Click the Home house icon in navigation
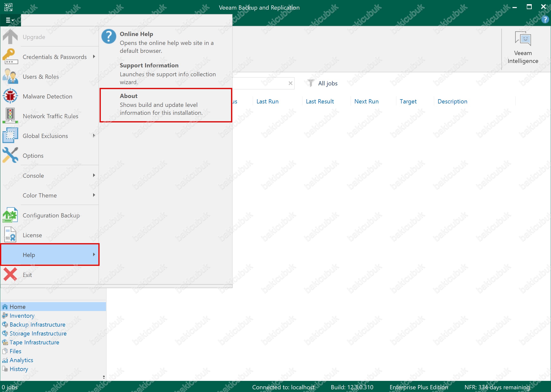The width and height of the screenshot is (551, 392). tap(5, 307)
